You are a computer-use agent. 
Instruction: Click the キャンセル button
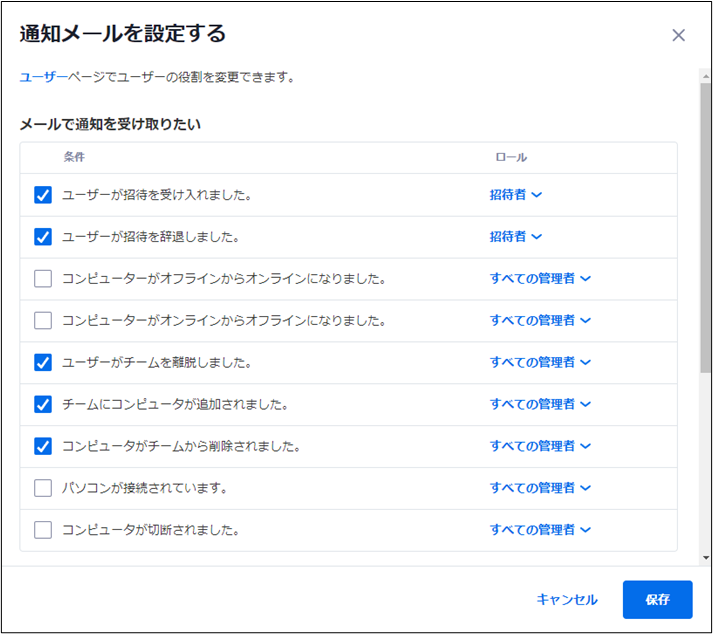567,599
